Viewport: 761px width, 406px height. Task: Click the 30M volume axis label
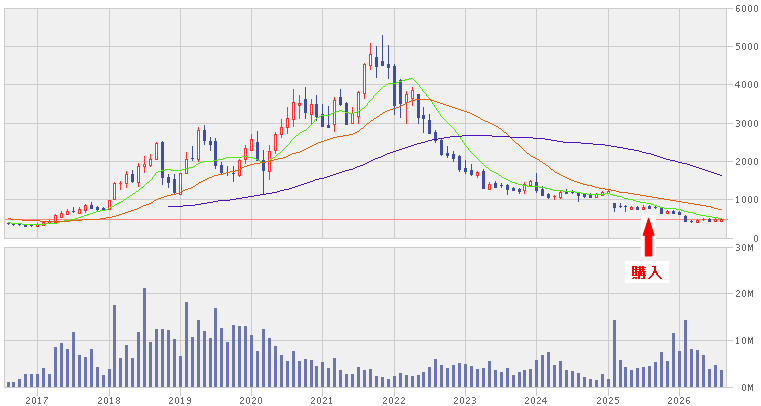[744, 248]
